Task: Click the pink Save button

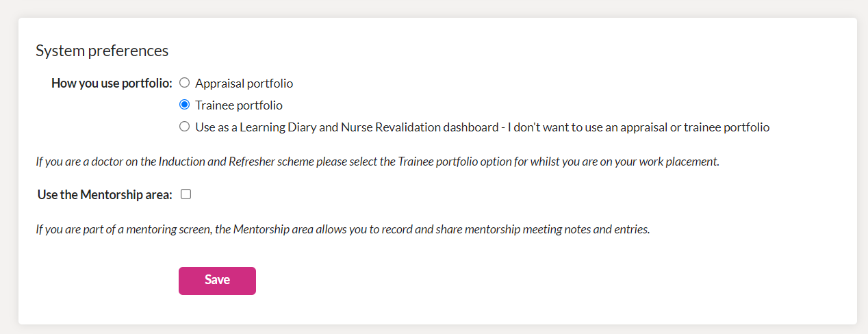Action: (217, 281)
